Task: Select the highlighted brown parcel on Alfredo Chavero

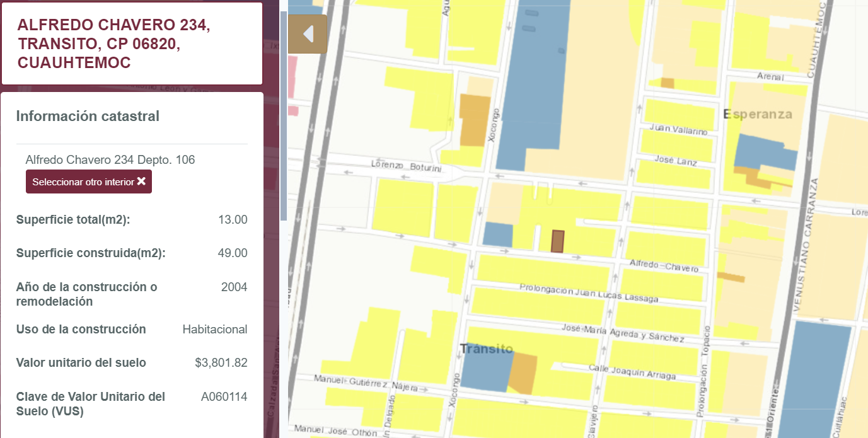Action: [557, 241]
